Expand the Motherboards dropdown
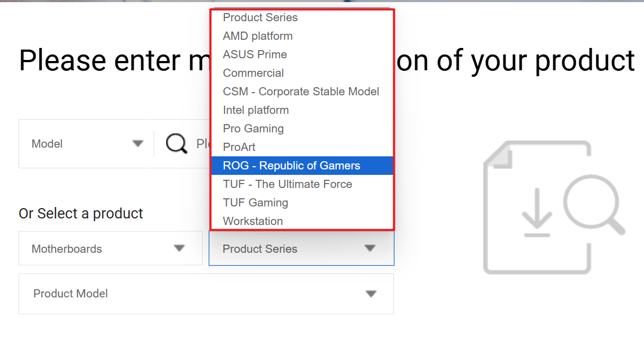644x347 pixels. pos(109,248)
